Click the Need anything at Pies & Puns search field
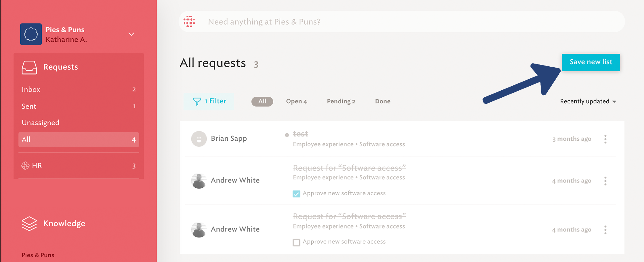Image resolution: width=644 pixels, height=262 pixels. click(x=402, y=22)
